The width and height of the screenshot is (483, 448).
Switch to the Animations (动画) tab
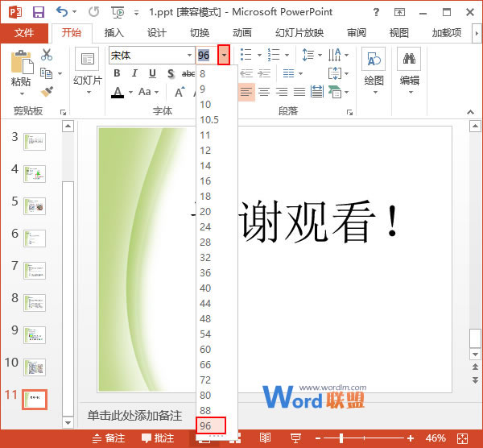click(242, 33)
